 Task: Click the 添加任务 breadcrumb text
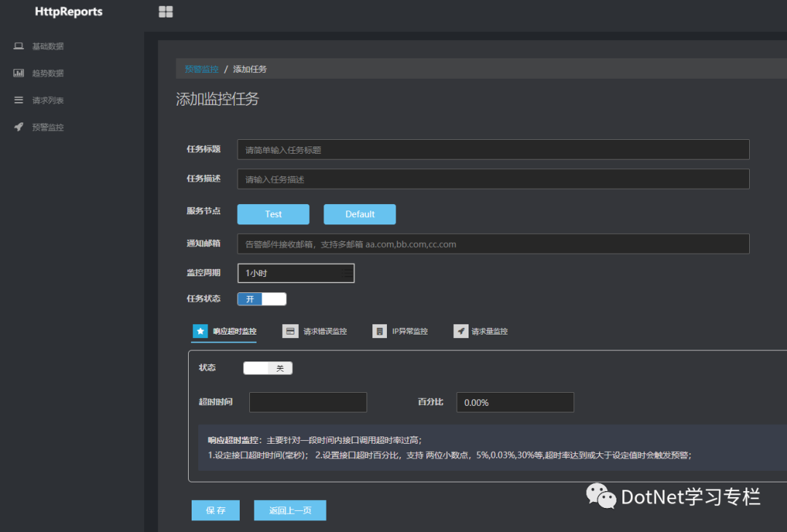pyautogui.click(x=250, y=69)
